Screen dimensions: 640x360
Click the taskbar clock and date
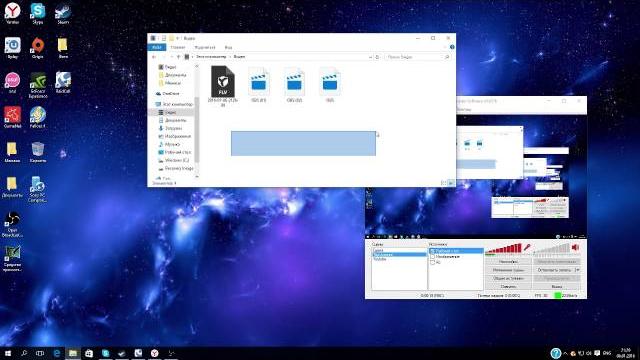tap(625, 353)
